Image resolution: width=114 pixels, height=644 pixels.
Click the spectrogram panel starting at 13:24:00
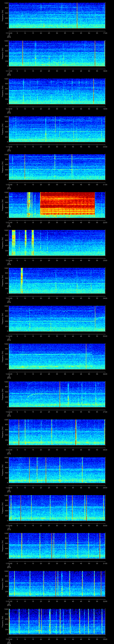[x=57, y=318]
